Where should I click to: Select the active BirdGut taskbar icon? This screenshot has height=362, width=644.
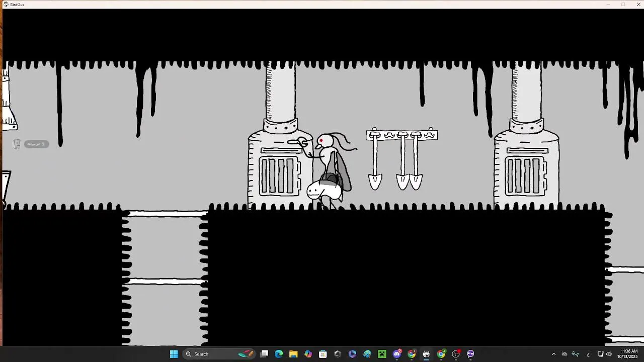[426, 354]
